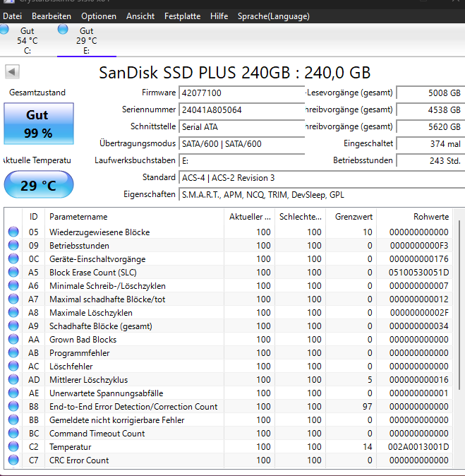
Task: Select the C: drive tab at 54 °C
Action: coord(28,40)
